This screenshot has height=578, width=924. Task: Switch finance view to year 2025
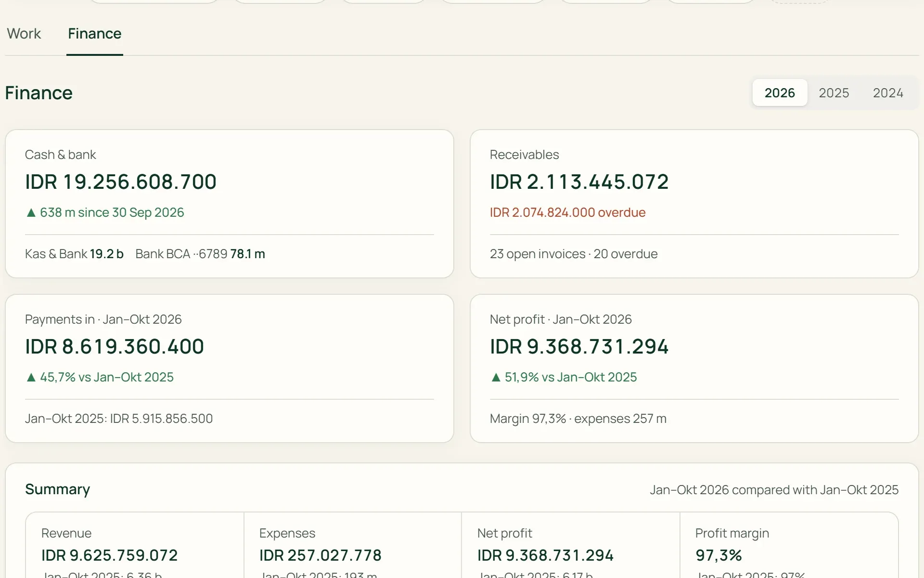[834, 92]
